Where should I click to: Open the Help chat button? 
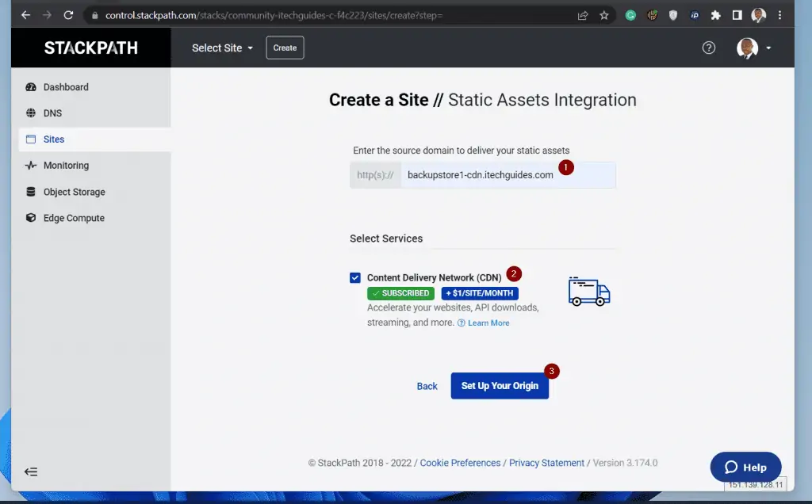point(745,468)
